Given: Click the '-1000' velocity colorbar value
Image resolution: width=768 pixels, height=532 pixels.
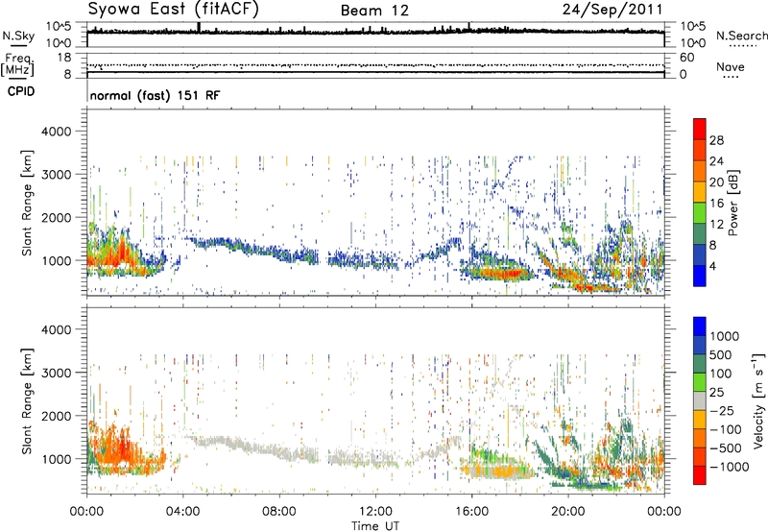Looking at the screenshot, I should [730, 467].
